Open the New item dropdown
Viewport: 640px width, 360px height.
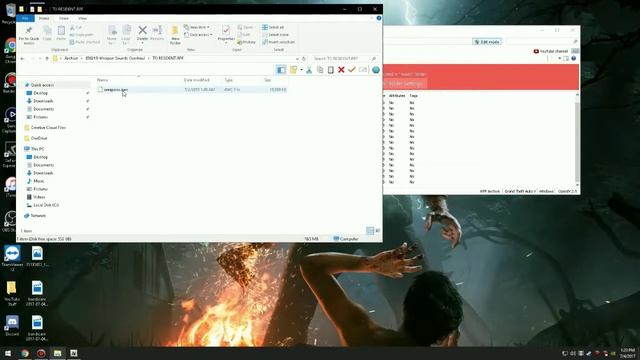(x=197, y=27)
